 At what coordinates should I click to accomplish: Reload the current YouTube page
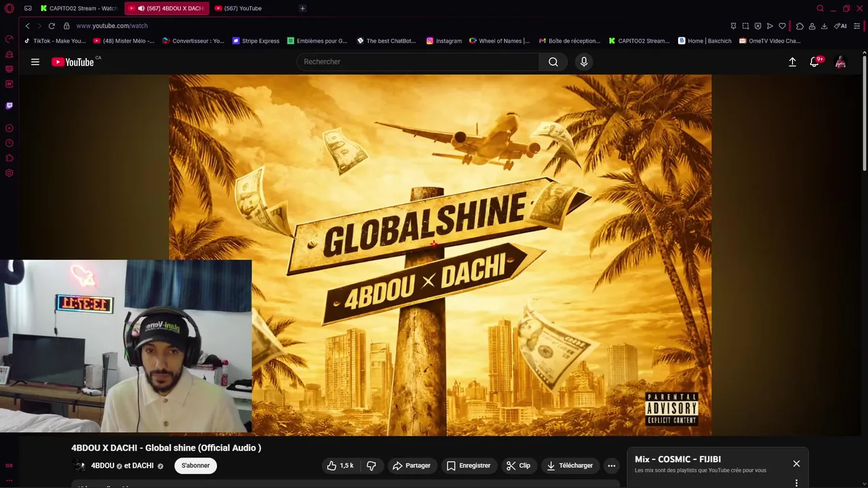tap(52, 26)
